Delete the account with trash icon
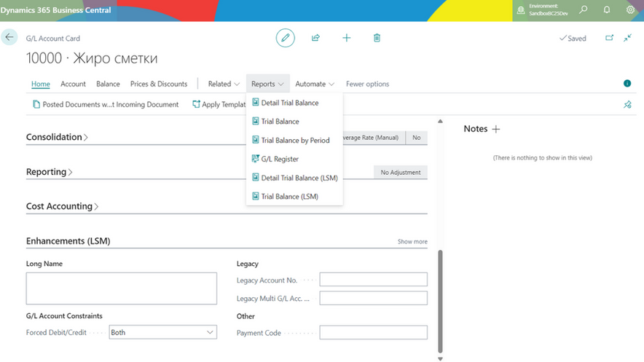 pos(377,38)
